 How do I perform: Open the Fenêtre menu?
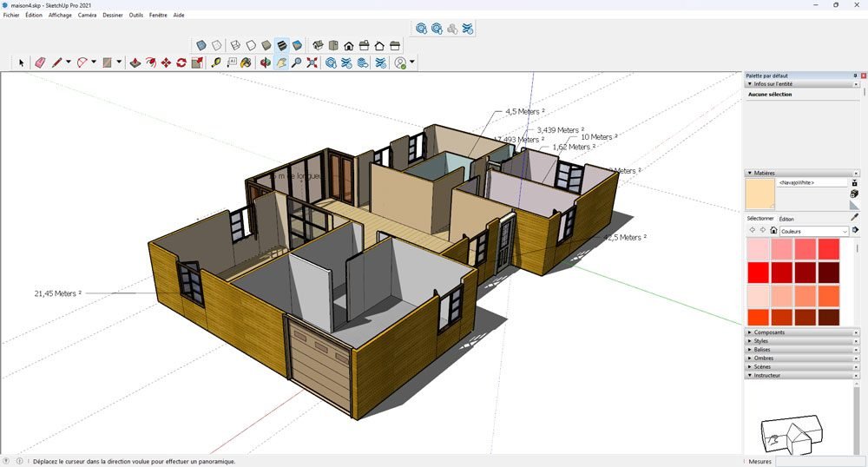pos(158,15)
